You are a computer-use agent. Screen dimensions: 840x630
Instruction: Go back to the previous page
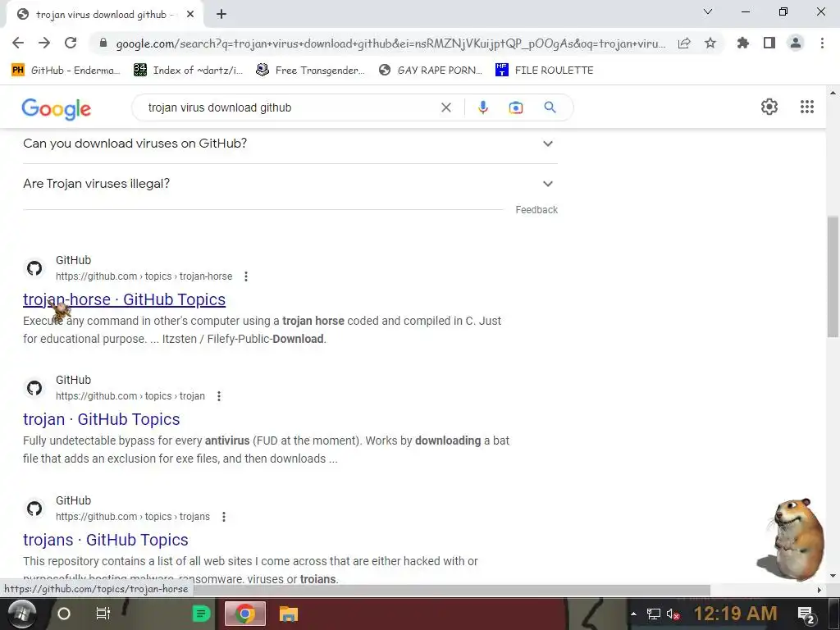tap(18, 43)
